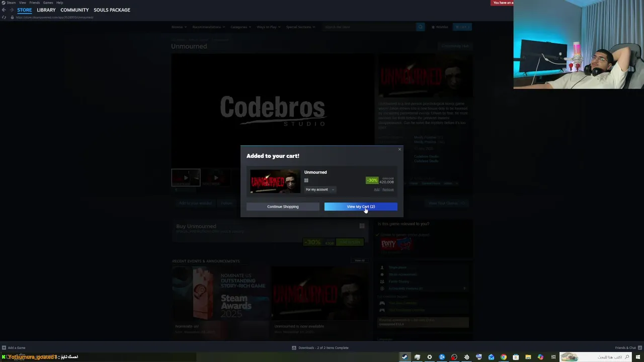Click the Copilot taskbar icon
The height and width of the screenshot is (362, 644).
540,357
